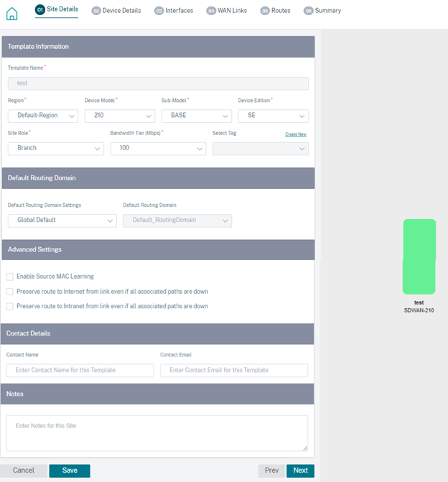Focus the Notes text area

(x=157, y=433)
